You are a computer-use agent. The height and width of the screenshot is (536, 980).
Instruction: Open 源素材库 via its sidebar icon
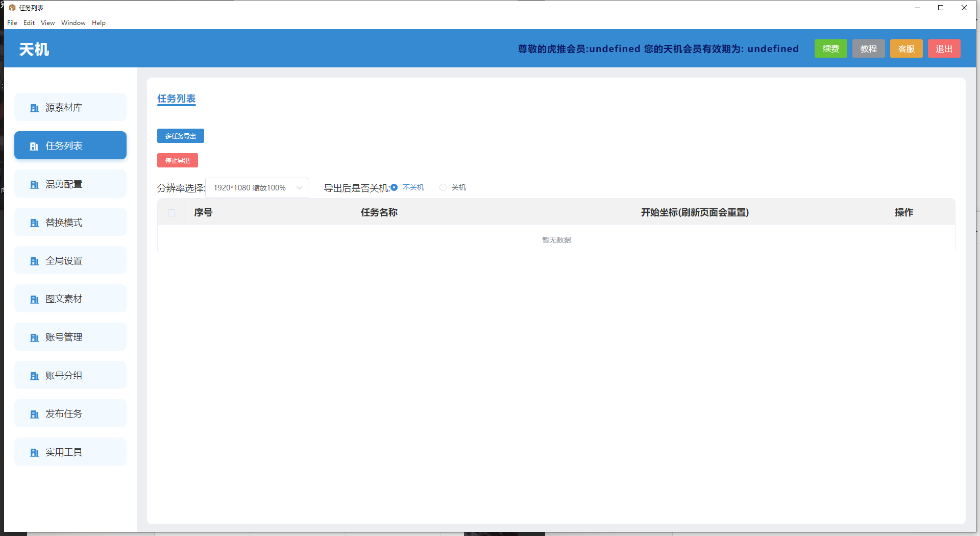pos(34,108)
